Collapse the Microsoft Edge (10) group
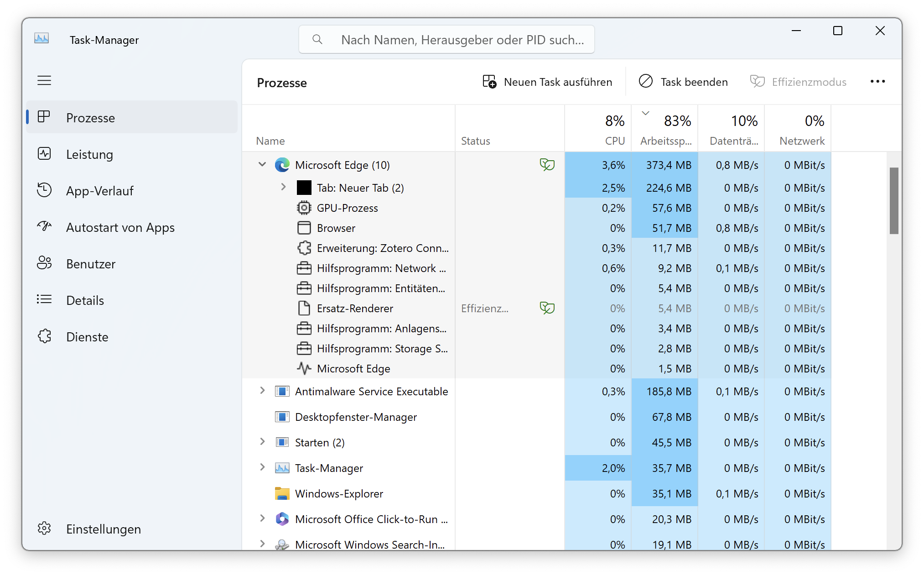The width and height of the screenshot is (924, 576). click(x=262, y=164)
